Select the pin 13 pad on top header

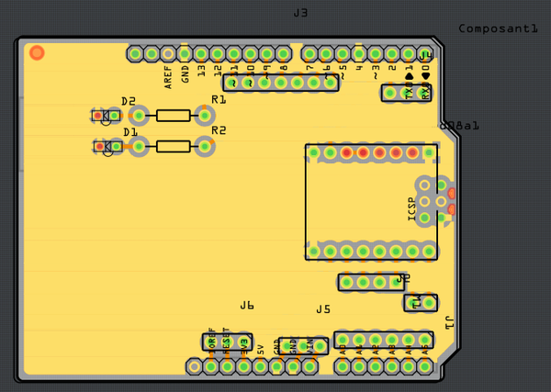pyautogui.click(x=201, y=54)
